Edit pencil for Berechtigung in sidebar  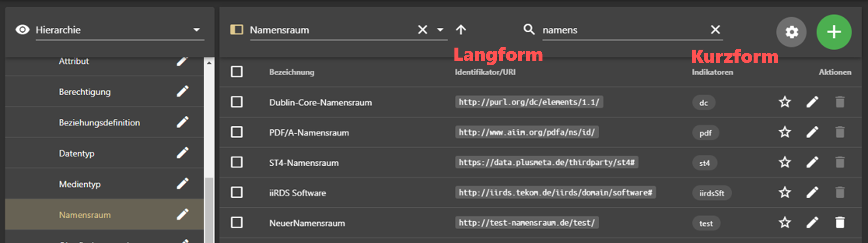coord(183,91)
